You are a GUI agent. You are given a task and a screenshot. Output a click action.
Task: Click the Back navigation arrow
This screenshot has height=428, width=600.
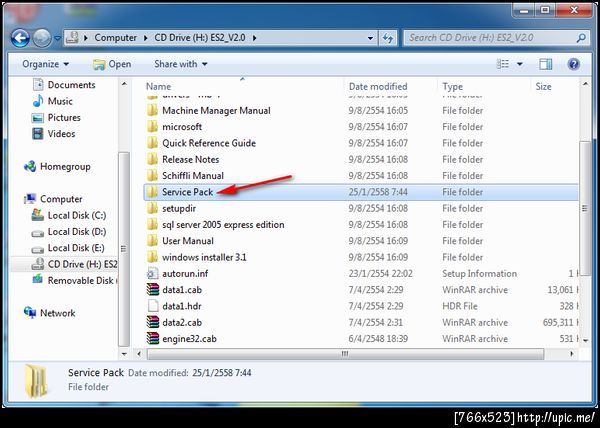coord(20,38)
